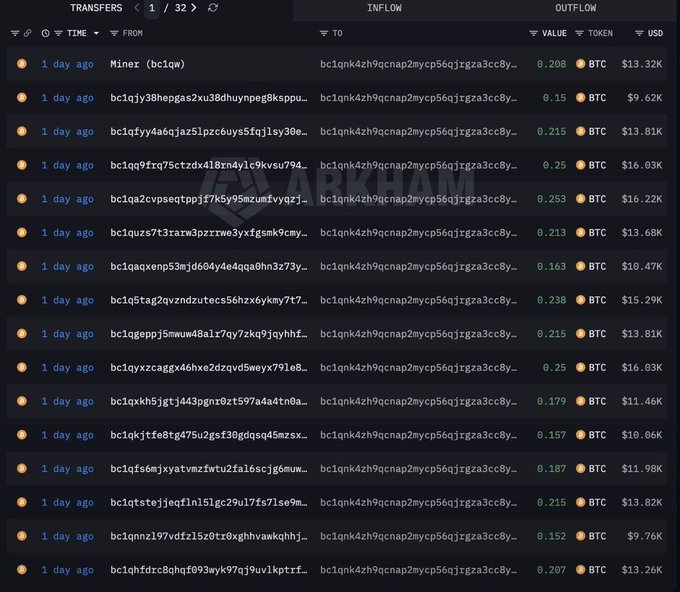
Task: Click the 0.187 transfer value
Action: click(551, 469)
